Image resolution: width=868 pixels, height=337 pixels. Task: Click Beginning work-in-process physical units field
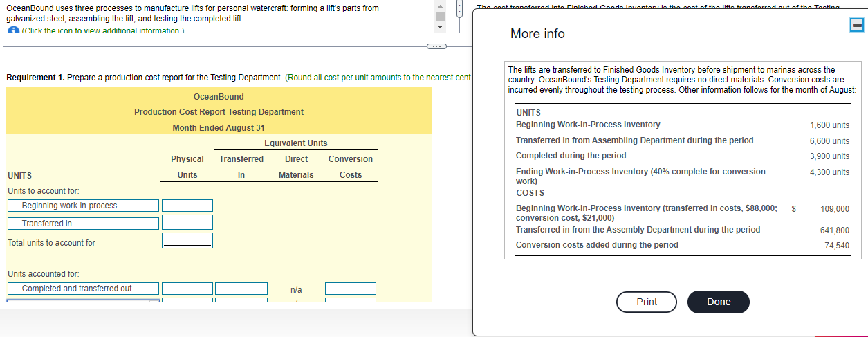coord(187,206)
